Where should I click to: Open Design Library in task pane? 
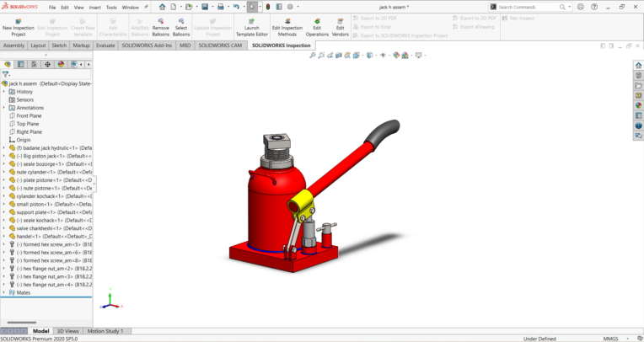(x=638, y=75)
